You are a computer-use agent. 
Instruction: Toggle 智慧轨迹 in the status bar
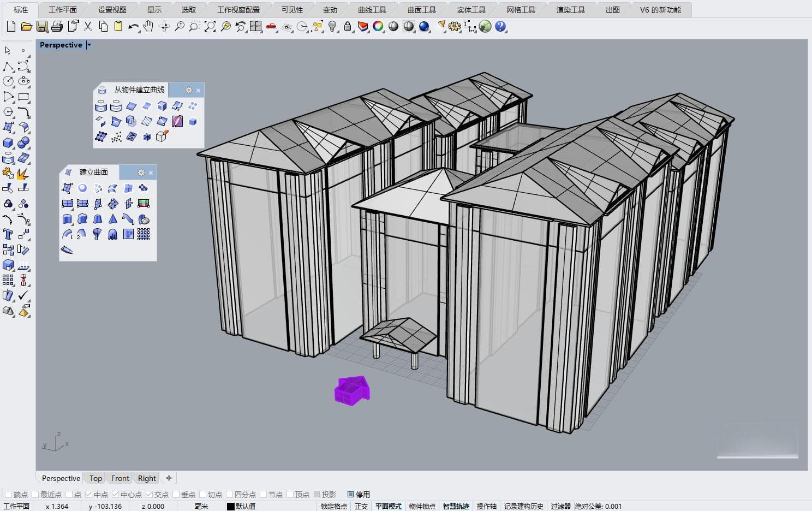coord(456,506)
